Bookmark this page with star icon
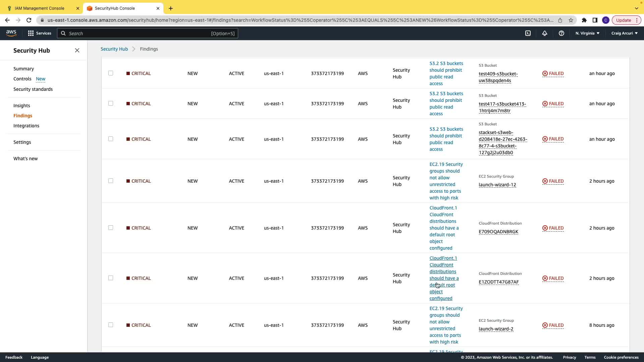 (571, 20)
